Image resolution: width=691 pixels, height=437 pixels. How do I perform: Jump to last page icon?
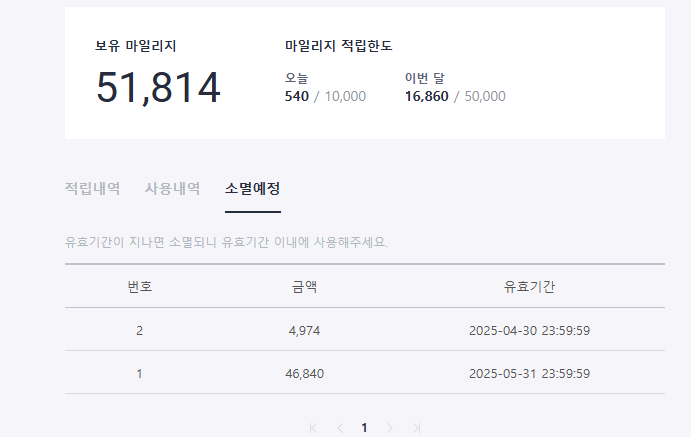[416, 428]
